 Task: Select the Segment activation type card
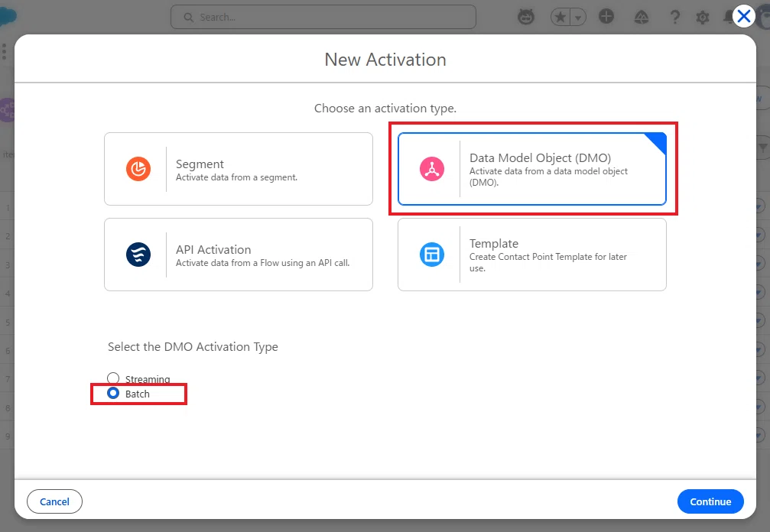pos(238,169)
